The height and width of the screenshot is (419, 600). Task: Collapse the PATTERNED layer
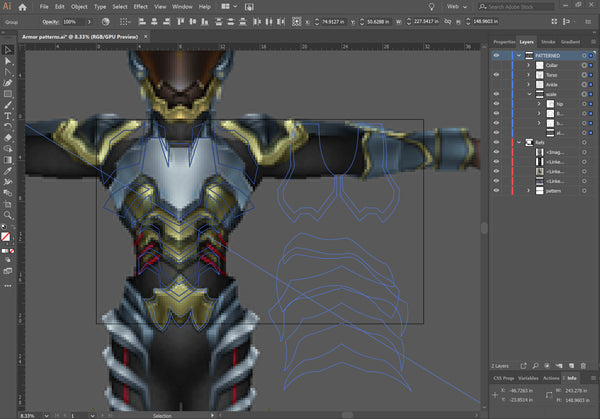pyautogui.click(x=516, y=56)
